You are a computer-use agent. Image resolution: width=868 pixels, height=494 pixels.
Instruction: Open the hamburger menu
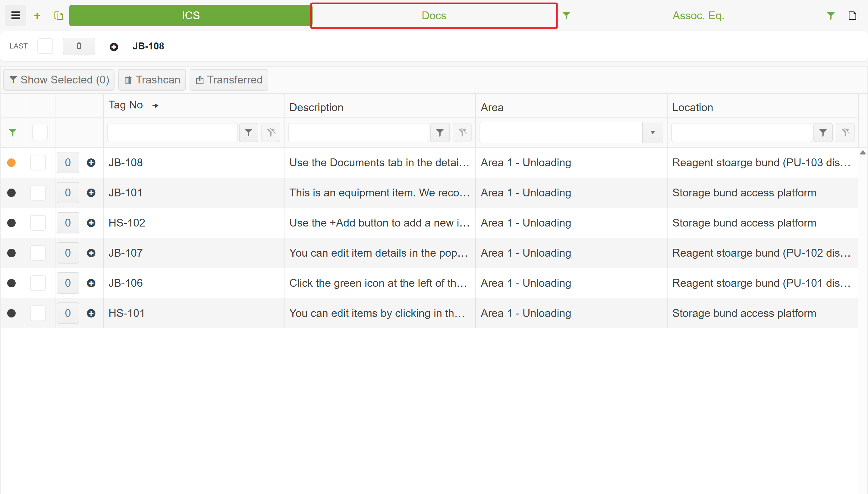[16, 16]
